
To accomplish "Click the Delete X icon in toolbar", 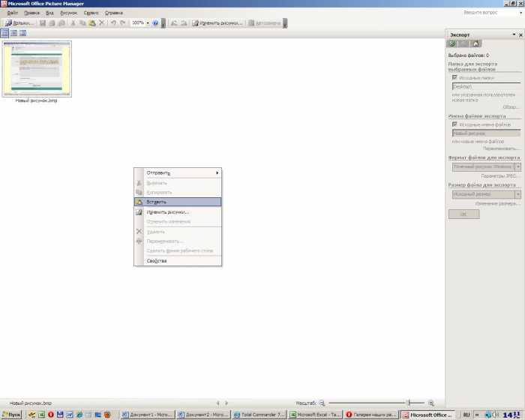I will 101,23.
